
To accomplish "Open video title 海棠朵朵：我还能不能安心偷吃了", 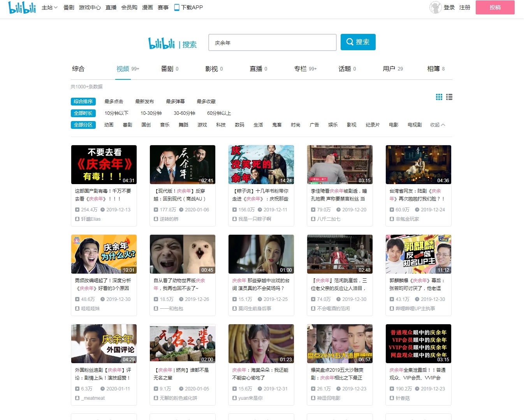I will [260, 374].
